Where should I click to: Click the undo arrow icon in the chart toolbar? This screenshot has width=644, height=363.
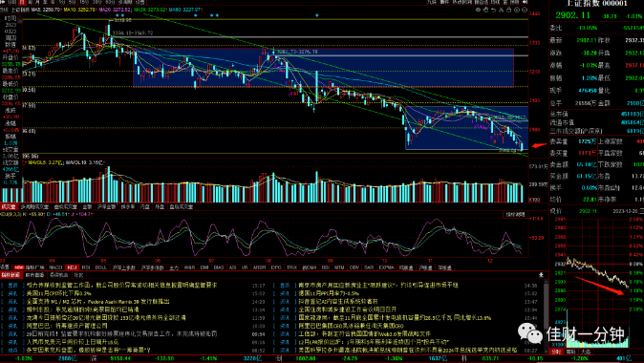click(493, 10)
